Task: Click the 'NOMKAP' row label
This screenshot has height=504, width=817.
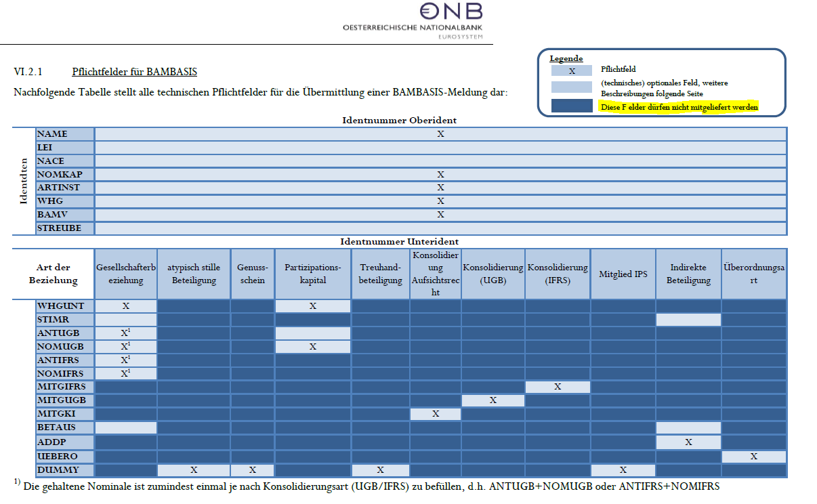Action: pos(65,175)
